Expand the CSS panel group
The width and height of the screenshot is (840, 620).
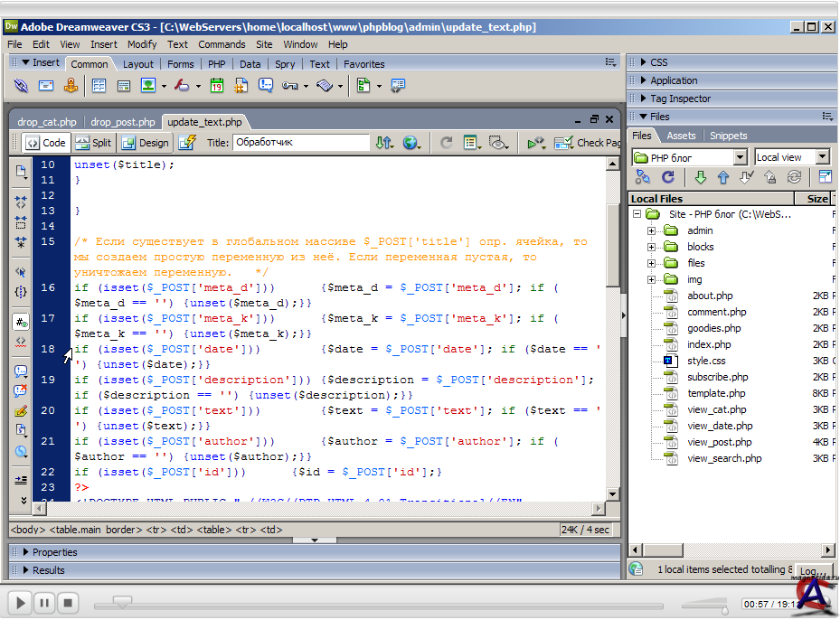(658, 62)
